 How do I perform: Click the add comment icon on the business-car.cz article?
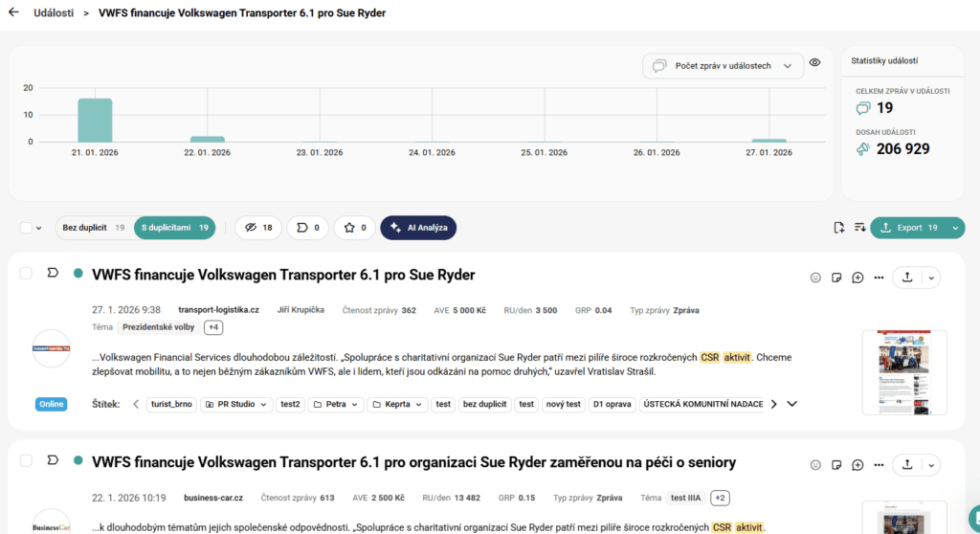pos(857,465)
